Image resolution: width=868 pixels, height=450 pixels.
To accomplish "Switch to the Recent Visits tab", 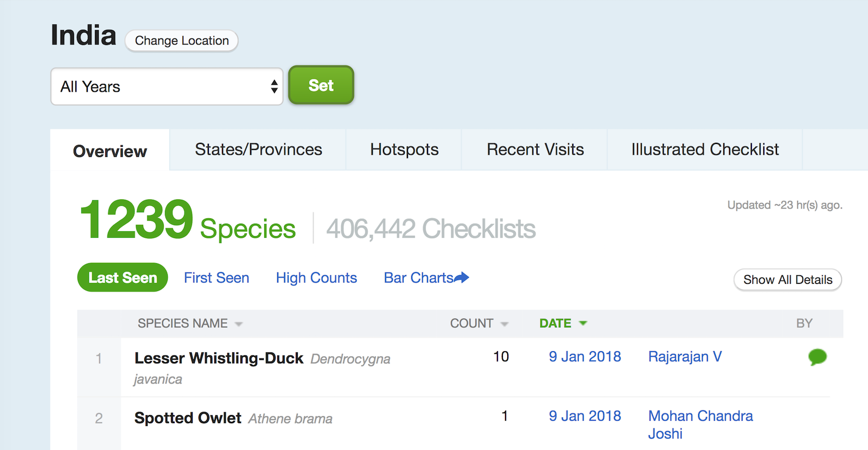I will coord(535,149).
